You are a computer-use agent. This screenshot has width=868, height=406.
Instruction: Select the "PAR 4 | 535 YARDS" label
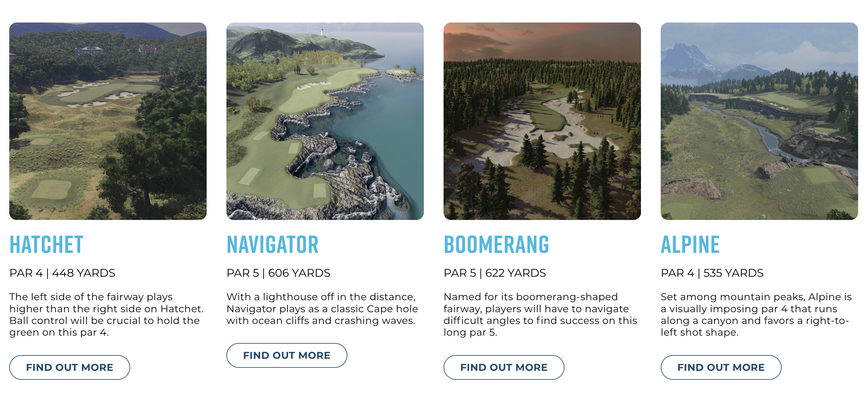[712, 273]
